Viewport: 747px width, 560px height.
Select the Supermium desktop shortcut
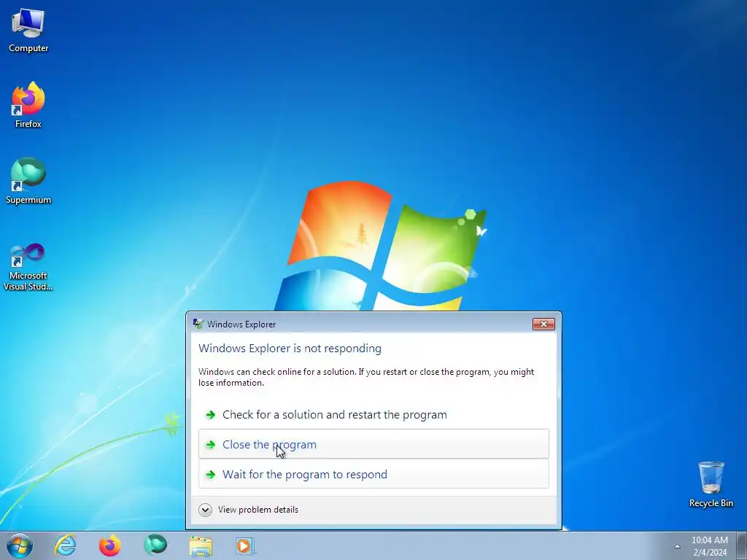click(28, 181)
